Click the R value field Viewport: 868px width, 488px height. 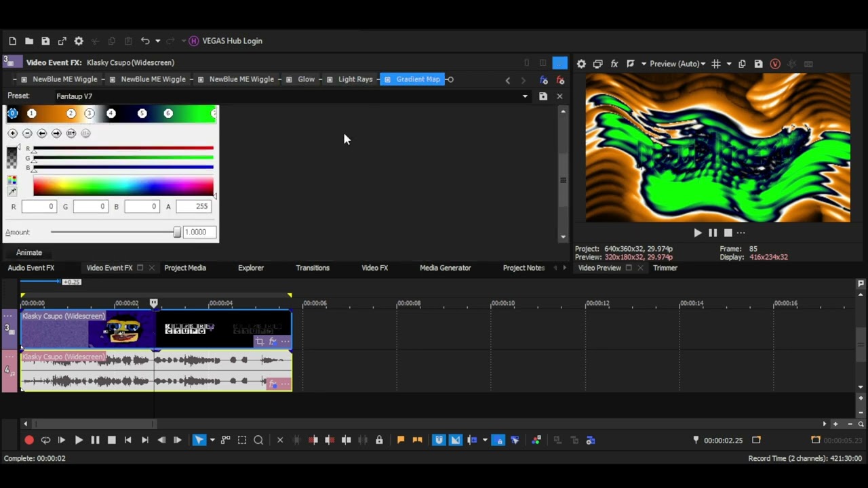click(x=39, y=207)
